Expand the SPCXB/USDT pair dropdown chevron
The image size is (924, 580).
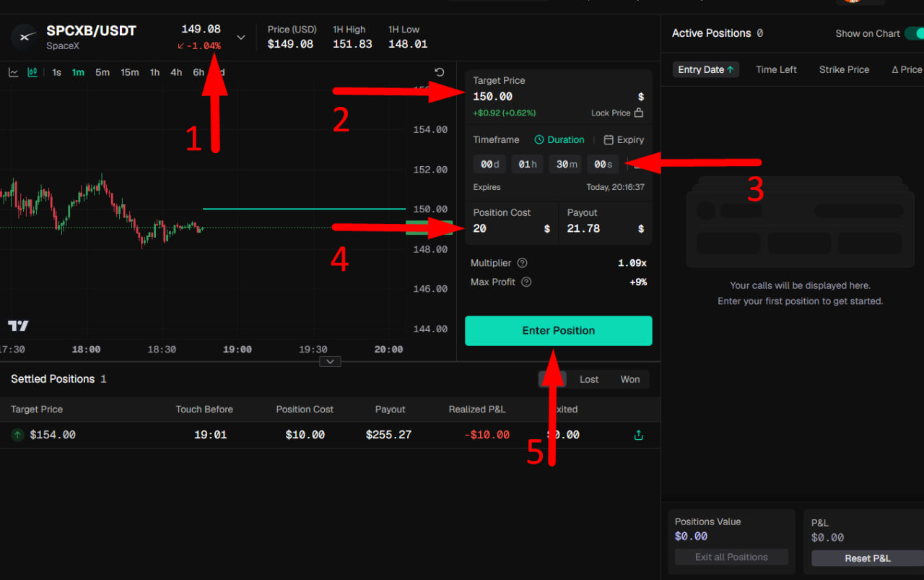click(x=241, y=37)
